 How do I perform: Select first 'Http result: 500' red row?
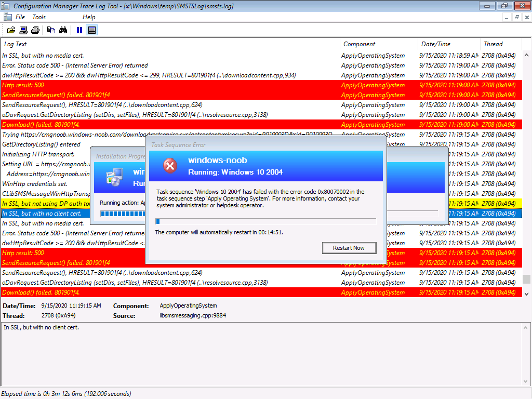click(x=261, y=85)
